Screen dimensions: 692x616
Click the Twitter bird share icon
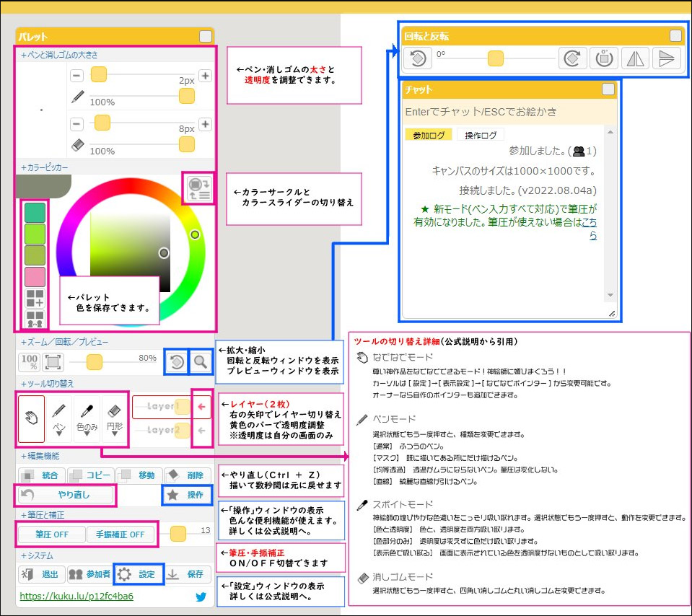click(x=201, y=597)
